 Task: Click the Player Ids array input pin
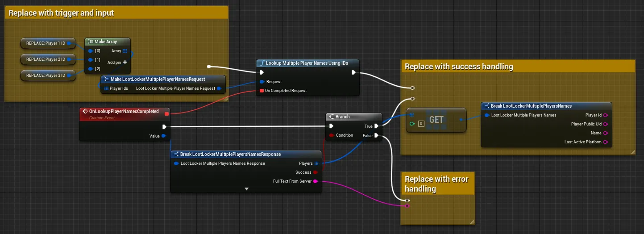pyautogui.click(x=106, y=88)
